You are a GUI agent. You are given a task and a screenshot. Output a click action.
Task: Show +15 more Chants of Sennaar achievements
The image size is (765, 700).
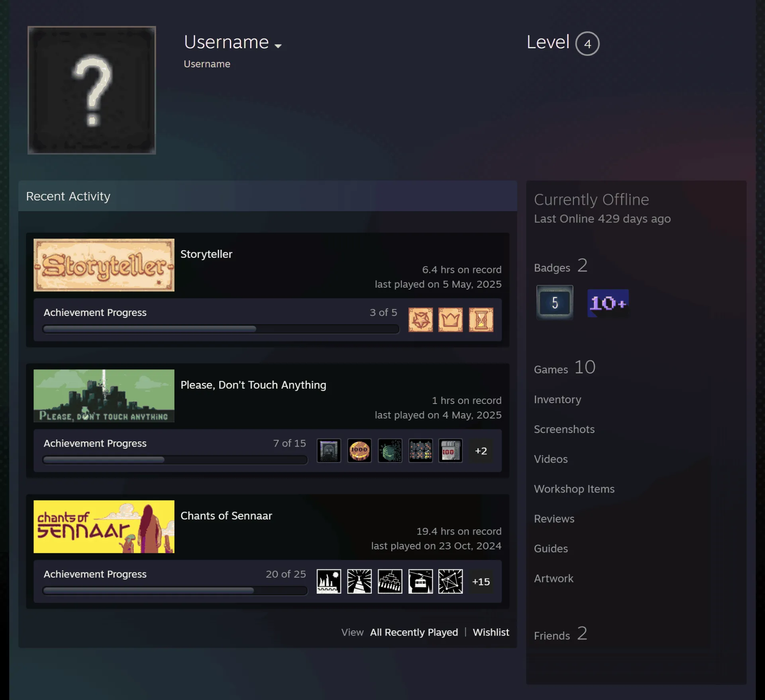click(x=481, y=581)
